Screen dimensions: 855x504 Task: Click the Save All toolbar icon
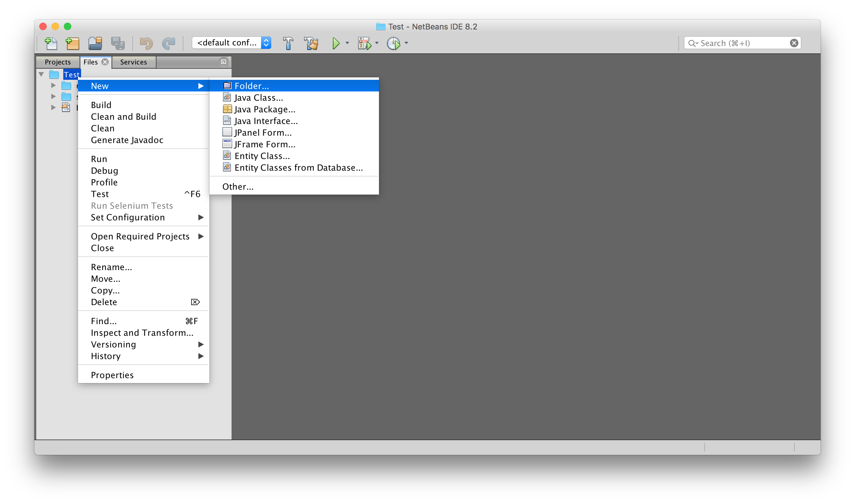click(118, 43)
